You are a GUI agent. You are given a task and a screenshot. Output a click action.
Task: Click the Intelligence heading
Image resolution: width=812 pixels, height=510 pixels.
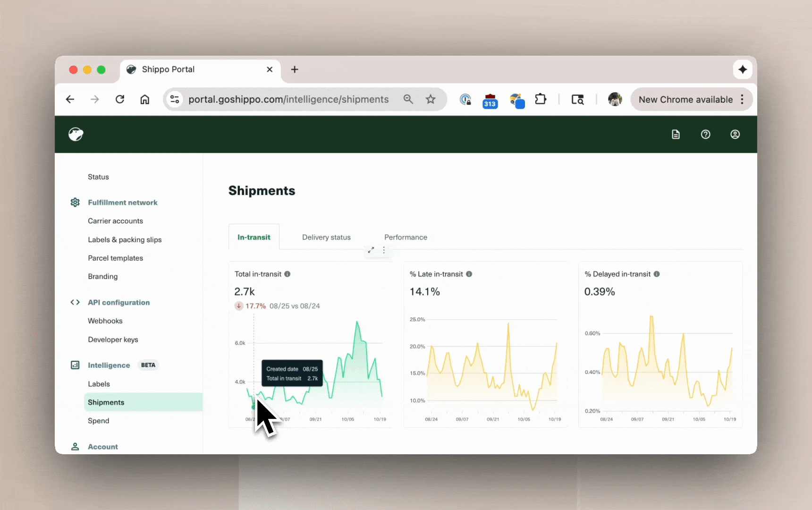click(109, 365)
